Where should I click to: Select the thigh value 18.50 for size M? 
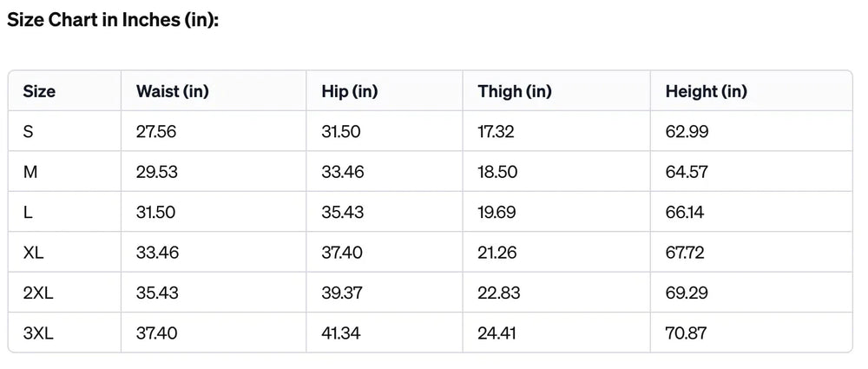click(x=497, y=172)
